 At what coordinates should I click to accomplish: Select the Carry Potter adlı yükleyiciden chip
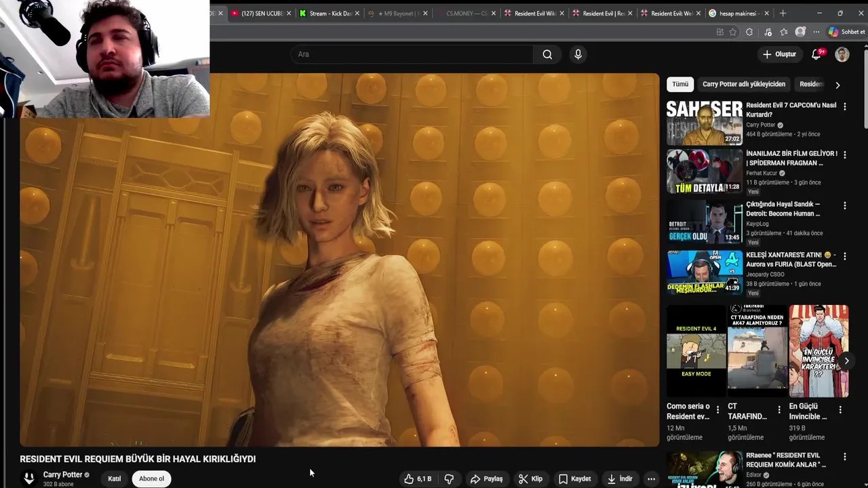pyautogui.click(x=744, y=84)
